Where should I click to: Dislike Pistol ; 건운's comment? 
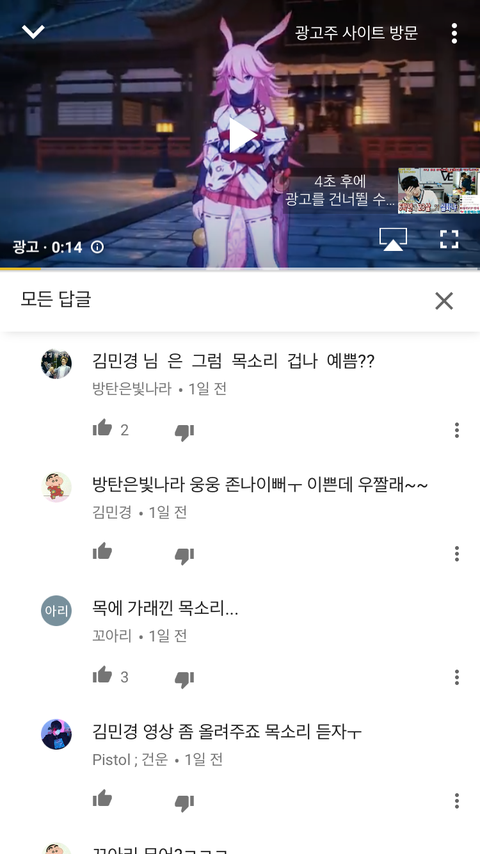click(x=184, y=802)
